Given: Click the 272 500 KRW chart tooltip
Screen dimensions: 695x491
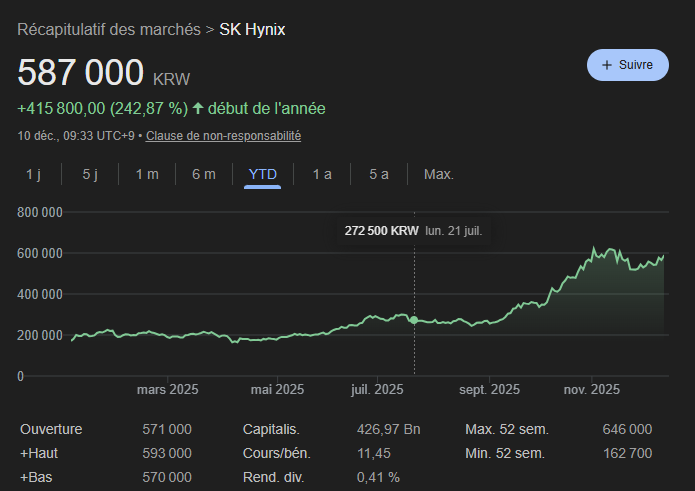Looking at the screenshot, I should [414, 230].
